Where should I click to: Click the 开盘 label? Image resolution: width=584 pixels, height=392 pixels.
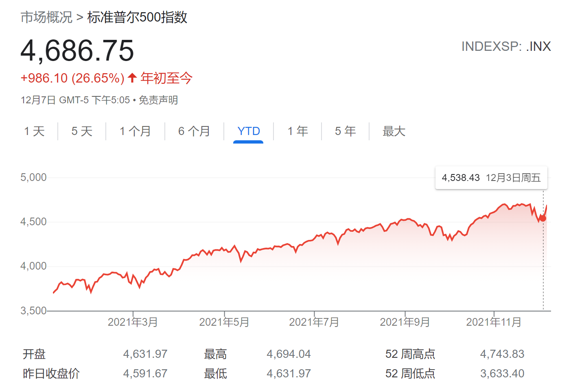(x=34, y=354)
